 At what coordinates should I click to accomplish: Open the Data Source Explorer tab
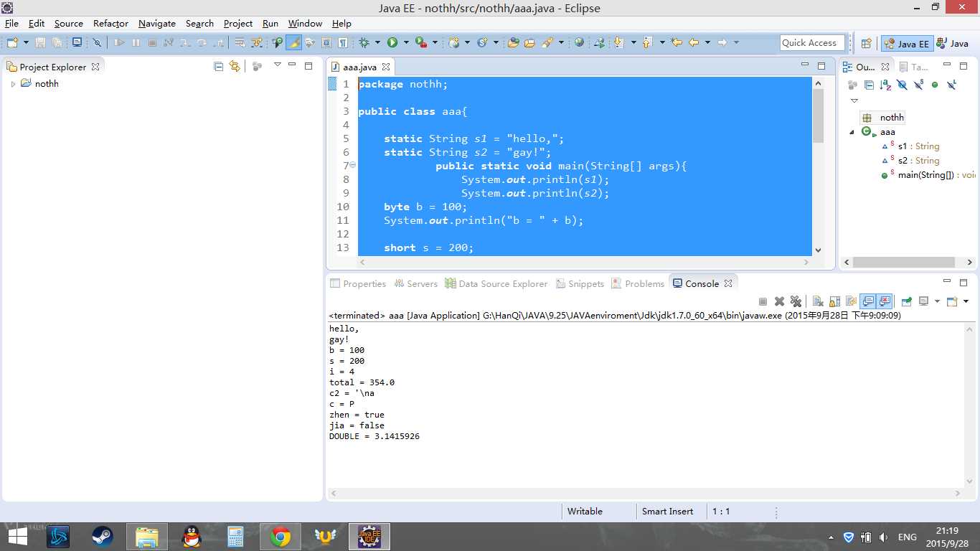(496, 283)
